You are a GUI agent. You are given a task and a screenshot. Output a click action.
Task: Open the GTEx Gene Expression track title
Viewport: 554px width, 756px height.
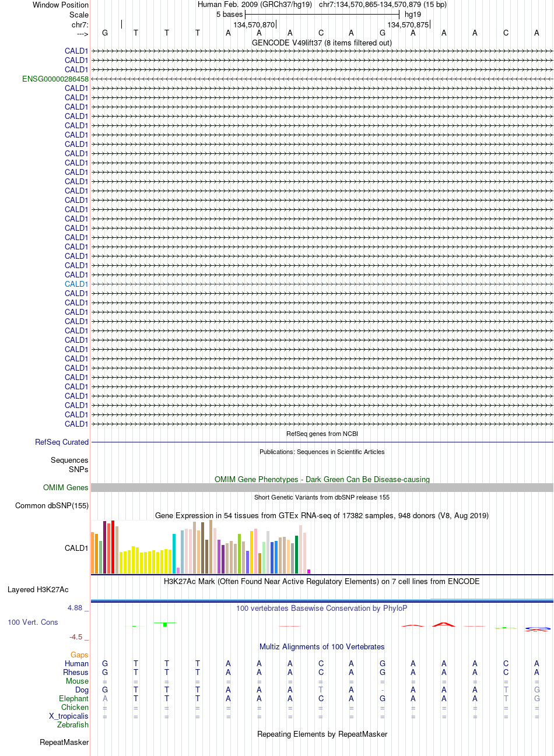click(322, 516)
